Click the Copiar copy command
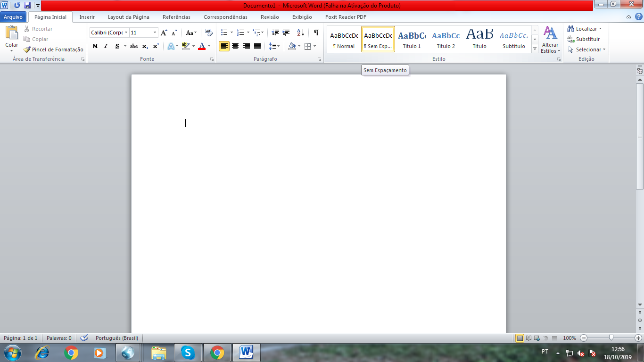 click(x=36, y=39)
